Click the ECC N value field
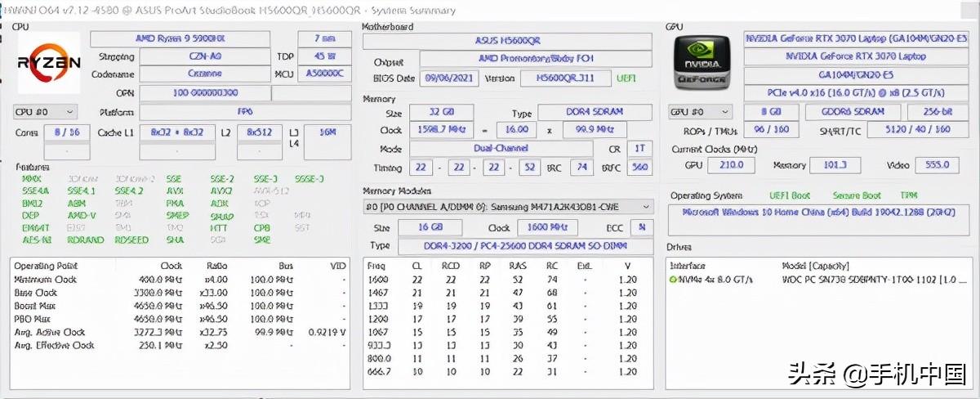The height and width of the screenshot is (399, 980). (642, 228)
